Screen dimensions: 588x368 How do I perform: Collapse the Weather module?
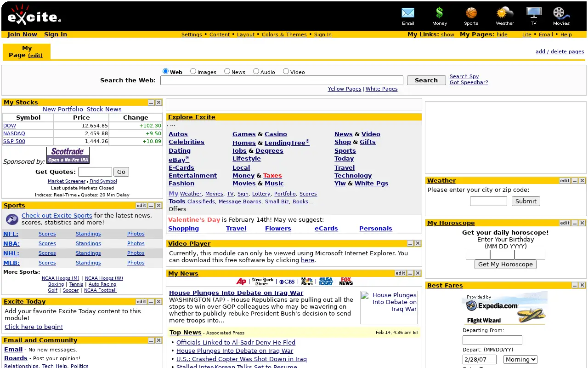pos(575,181)
